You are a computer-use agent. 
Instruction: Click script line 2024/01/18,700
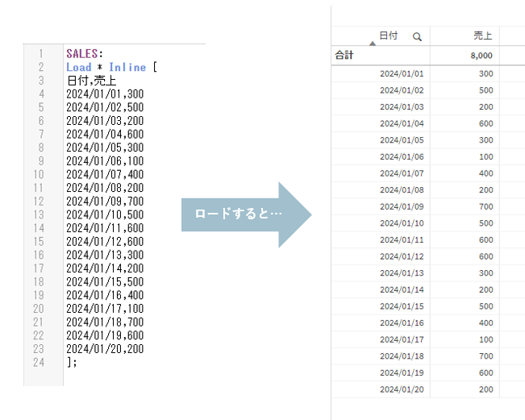tap(105, 322)
